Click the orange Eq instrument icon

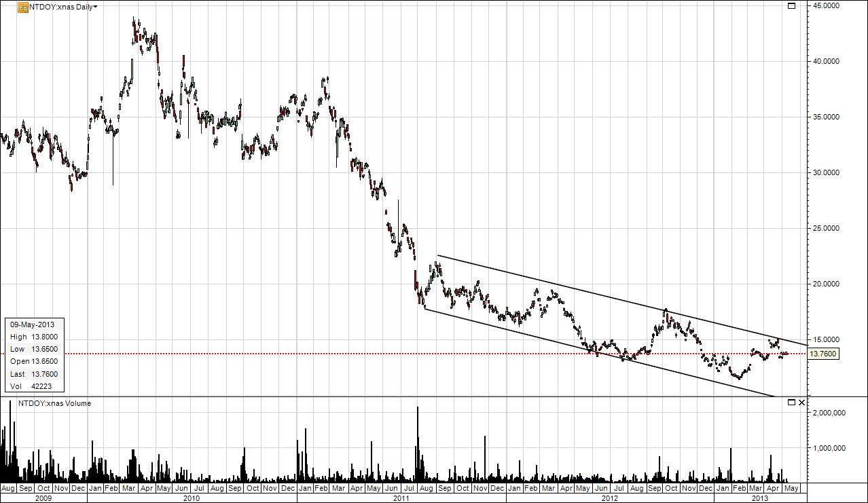click(22, 7)
